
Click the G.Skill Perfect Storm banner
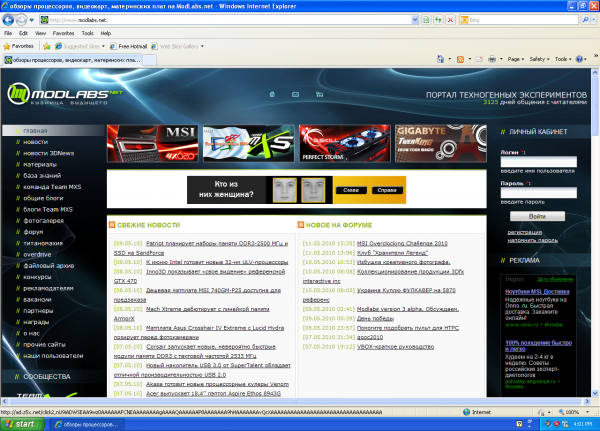pos(345,144)
